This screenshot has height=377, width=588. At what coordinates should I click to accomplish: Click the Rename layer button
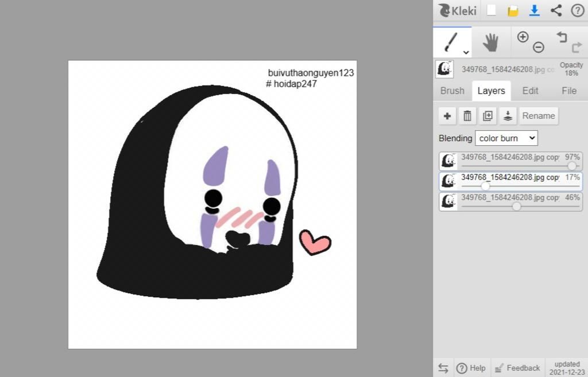(539, 116)
